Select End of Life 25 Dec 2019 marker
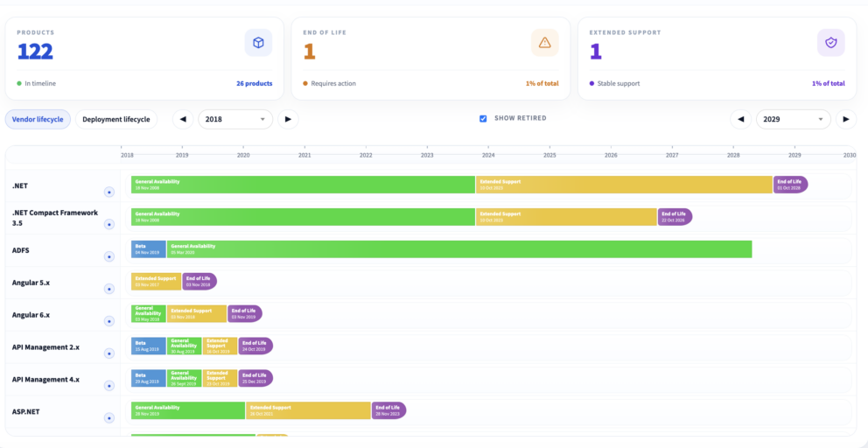Screen dimensions: 868x448 pyautogui.click(x=255, y=378)
